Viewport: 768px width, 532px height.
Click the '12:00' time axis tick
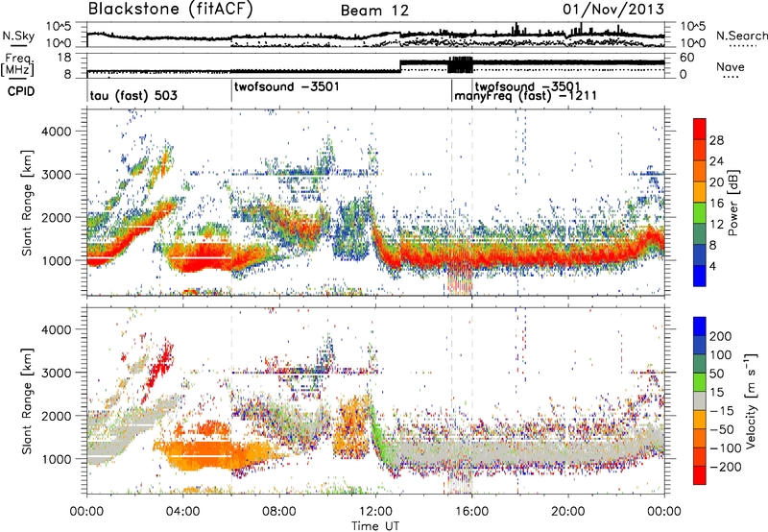point(375,512)
